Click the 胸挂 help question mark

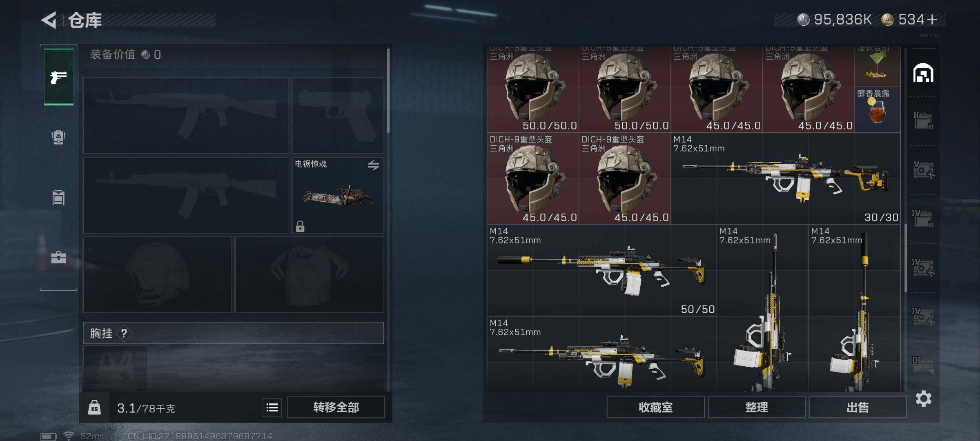[124, 334]
